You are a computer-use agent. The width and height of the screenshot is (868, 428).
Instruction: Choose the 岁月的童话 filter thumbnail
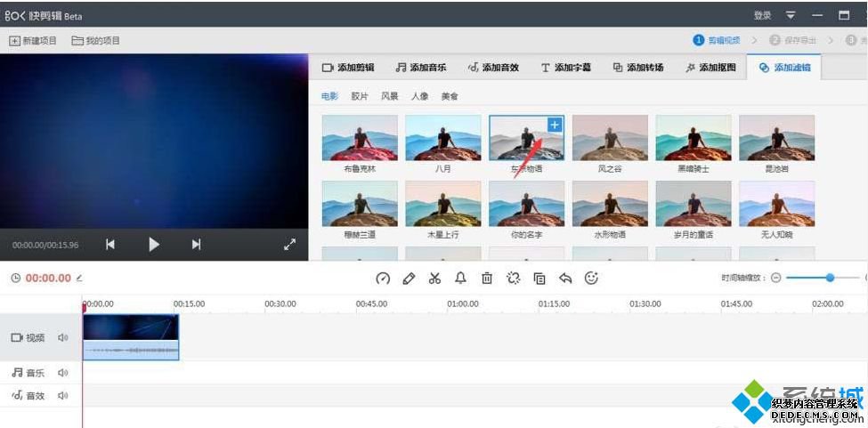pos(694,204)
